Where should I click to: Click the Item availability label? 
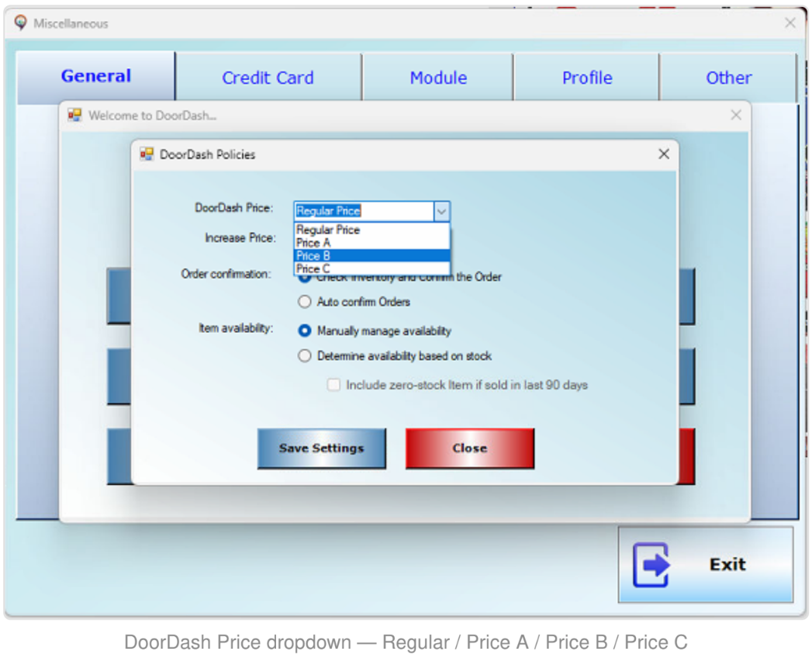click(x=236, y=328)
